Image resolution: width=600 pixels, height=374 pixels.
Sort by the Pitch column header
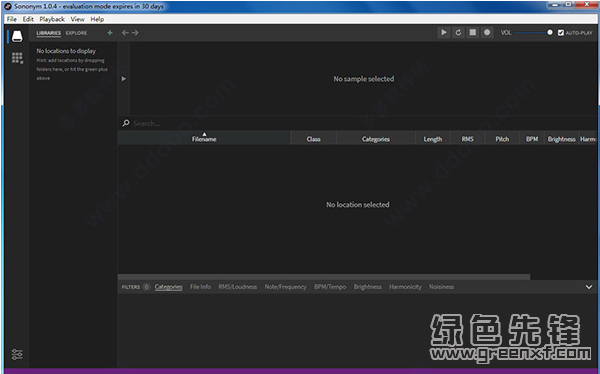click(x=502, y=139)
